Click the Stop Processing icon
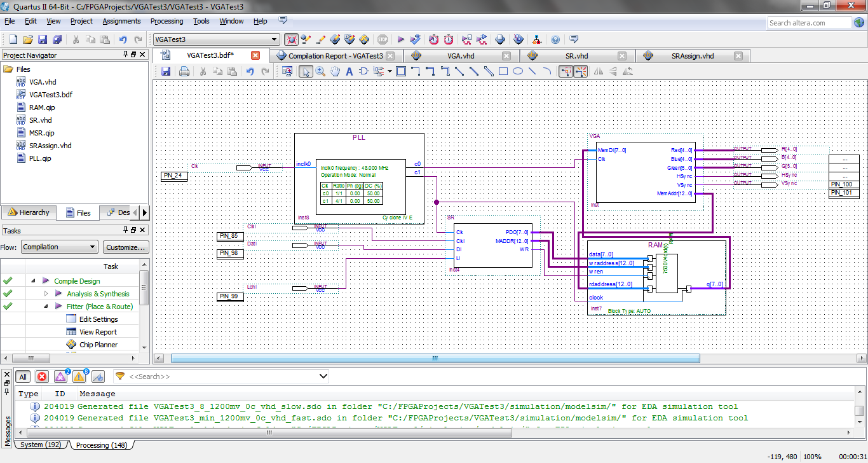 [383, 39]
